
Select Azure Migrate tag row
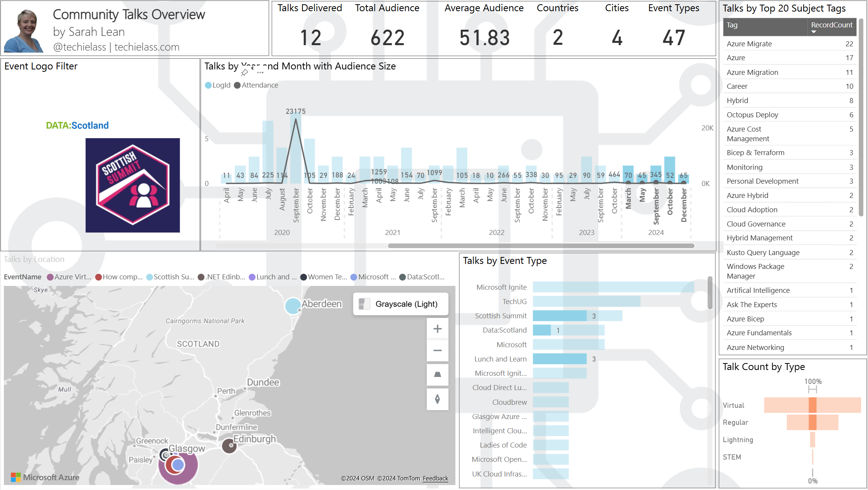click(x=749, y=44)
